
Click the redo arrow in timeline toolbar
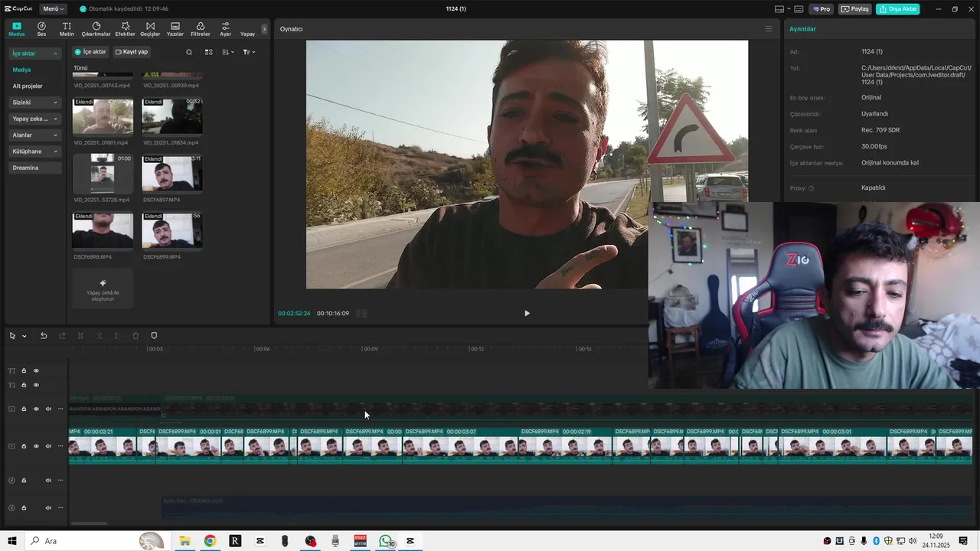pos(62,336)
